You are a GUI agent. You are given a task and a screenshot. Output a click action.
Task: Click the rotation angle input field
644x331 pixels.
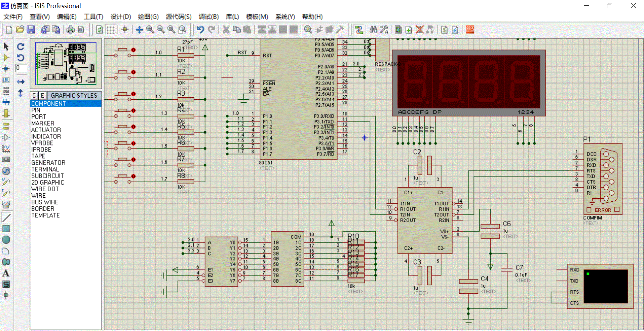coord(21,68)
